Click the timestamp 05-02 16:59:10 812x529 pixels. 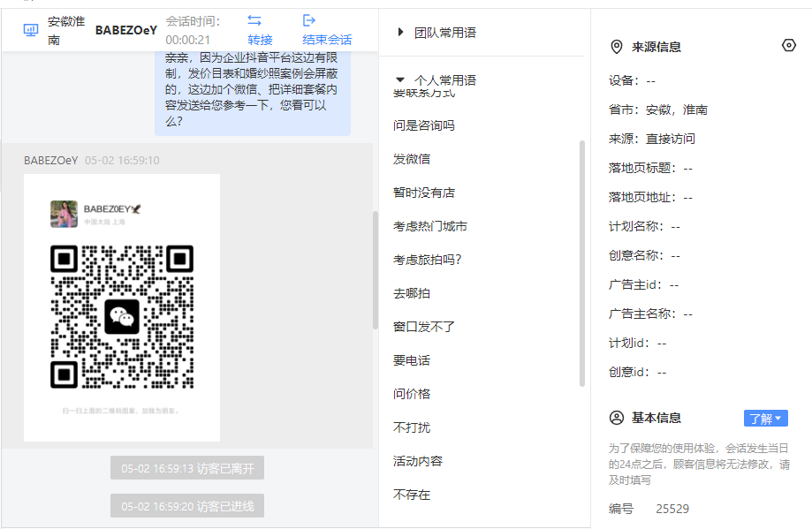(x=122, y=161)
